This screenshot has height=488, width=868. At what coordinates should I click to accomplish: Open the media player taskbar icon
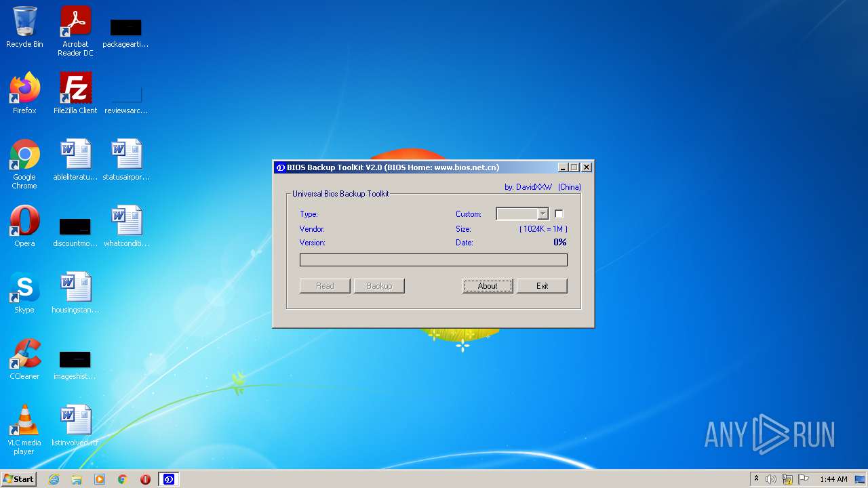pos(100,479)
